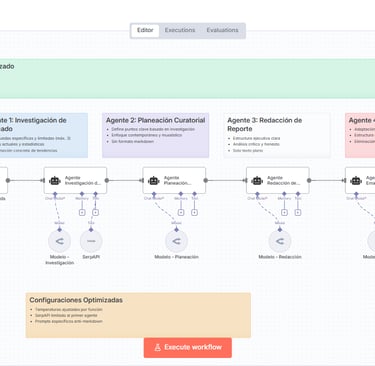Image resolution: width=375 pixels, height=366 pixels.
Task: Open the Modelo - Planeación node icon
Action: 176,241
